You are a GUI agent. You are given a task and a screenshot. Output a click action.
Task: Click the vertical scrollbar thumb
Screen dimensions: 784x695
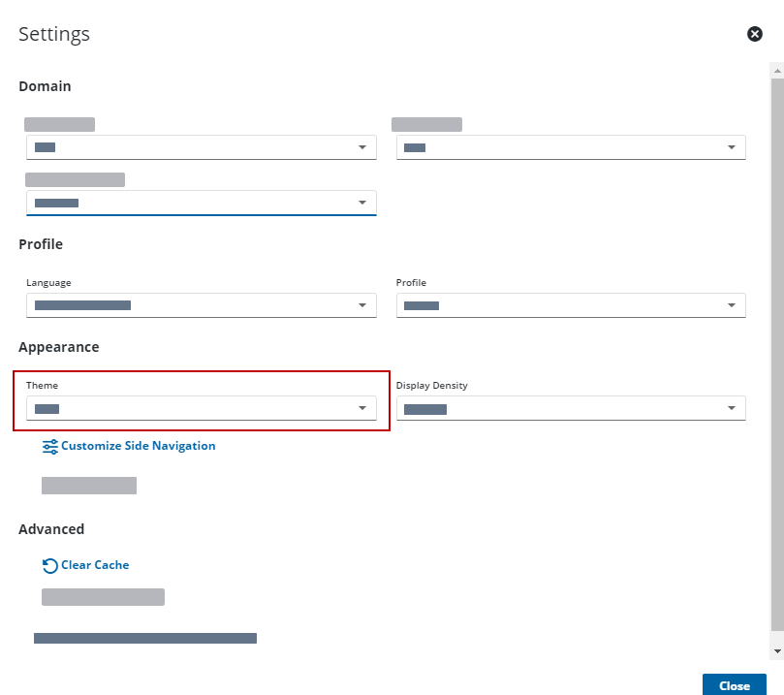(777, 355)
